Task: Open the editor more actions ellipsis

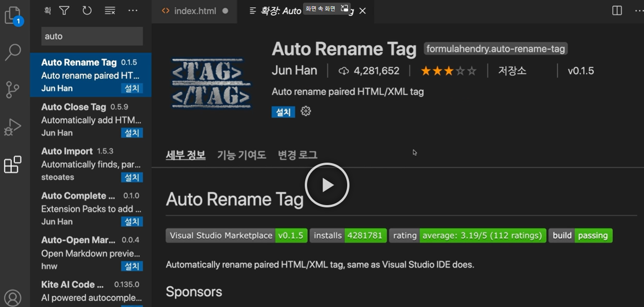Action: [x=639, y=11]
